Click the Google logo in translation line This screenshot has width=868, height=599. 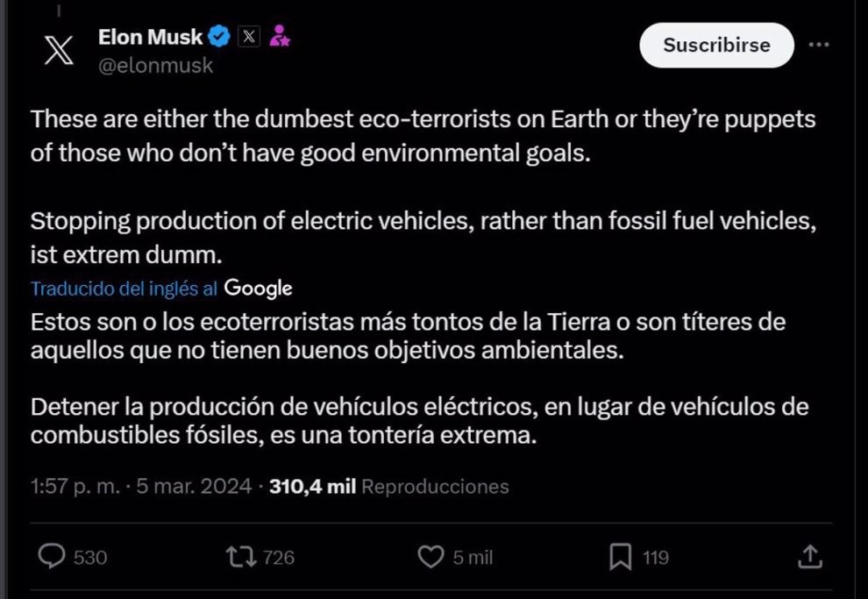pos(258,288)
